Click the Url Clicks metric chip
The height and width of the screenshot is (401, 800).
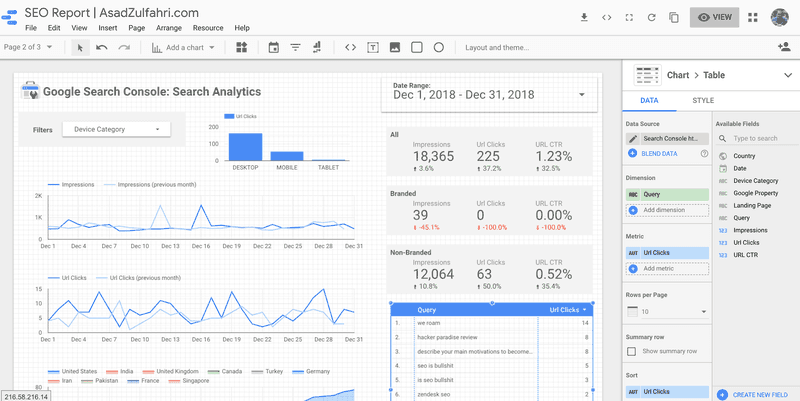click(667, 253)
